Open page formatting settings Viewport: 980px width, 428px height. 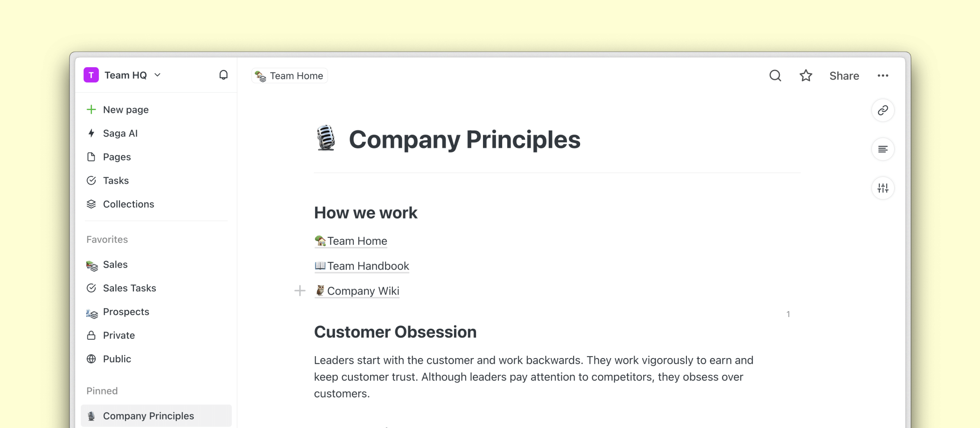[882, 188]
